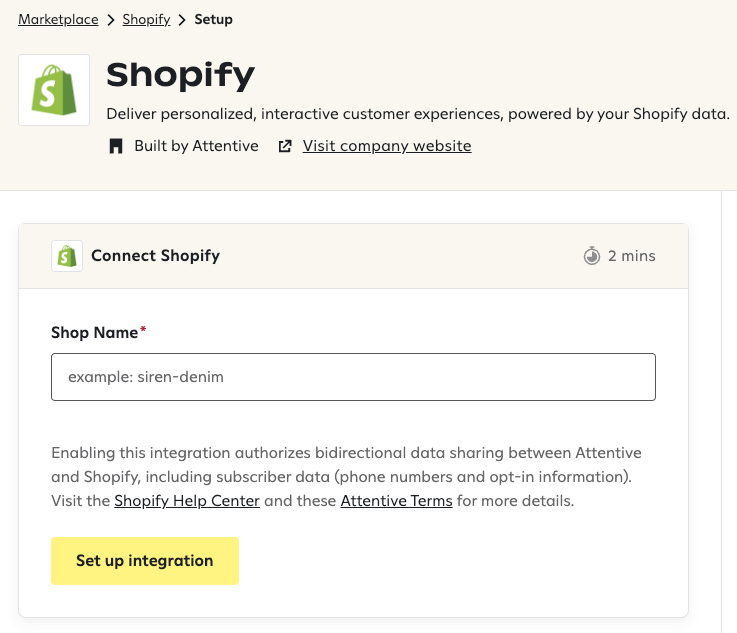This screenshot has width=737, height=633.
Task: Click the Connect Shopify card title
Action: point(155,256)
